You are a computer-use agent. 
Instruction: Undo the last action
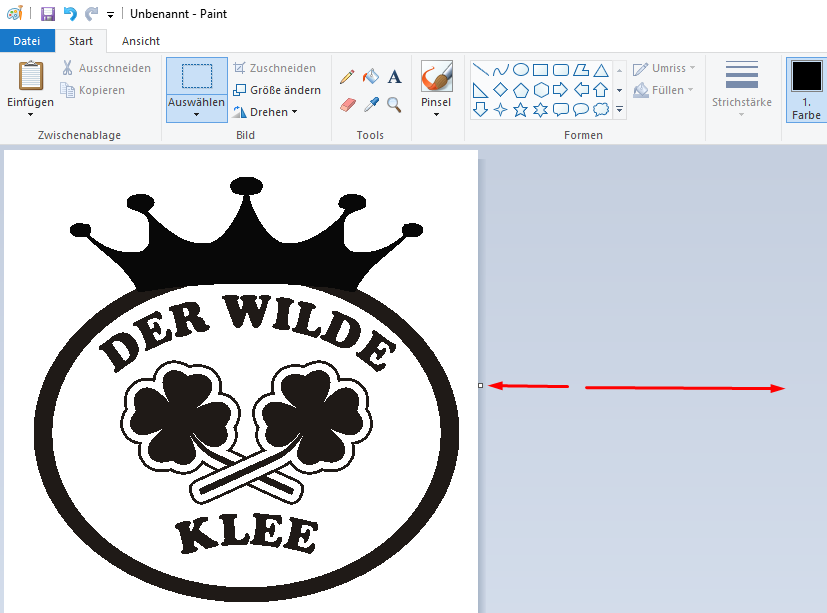pyautogui.click(x=70, y=14)
